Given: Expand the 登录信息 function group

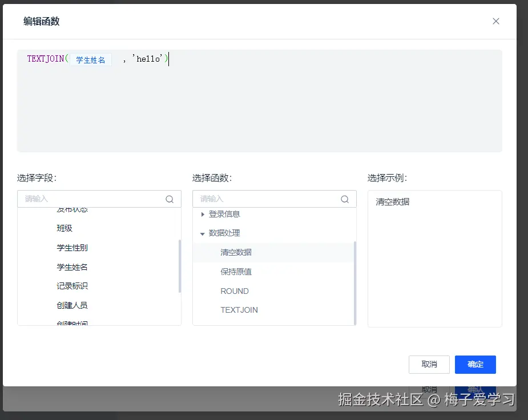Looking at the screenshot, I should point(203,215).
